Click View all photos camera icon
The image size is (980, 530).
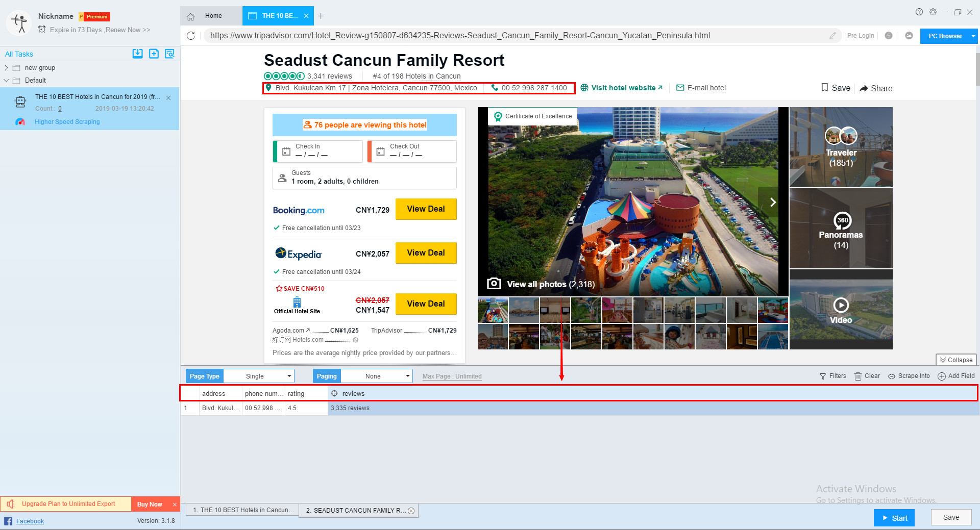[494, 284]
